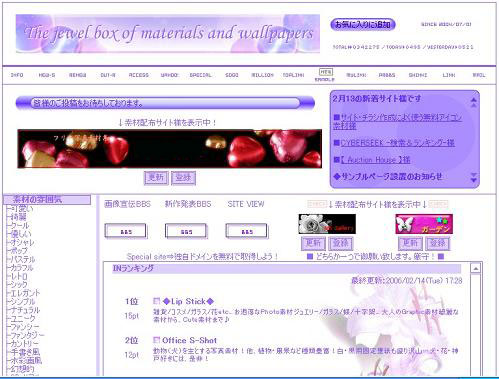This screenshot has width=499, height=379.
Task: Click the 皆様のご投稿をお待ちしております marquee bar
Action: [x=165, y=103]
